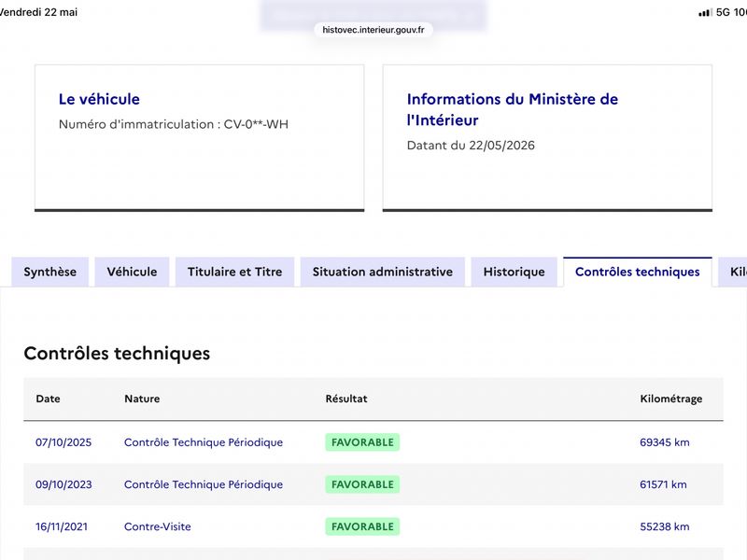This screenshot has width=747, height=560.
Task: Click the Kilométrage column header
Action: click(670, 399)
